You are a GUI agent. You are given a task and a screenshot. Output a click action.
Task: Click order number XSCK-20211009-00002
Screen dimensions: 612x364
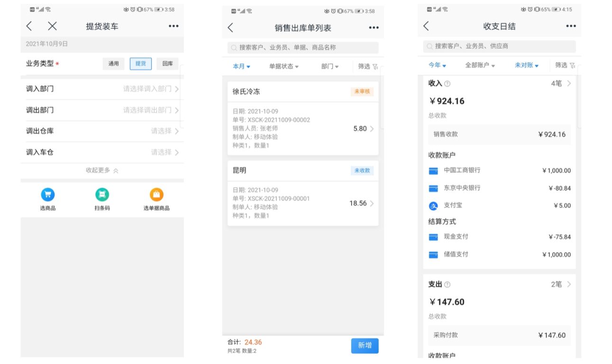coord(279,120)
